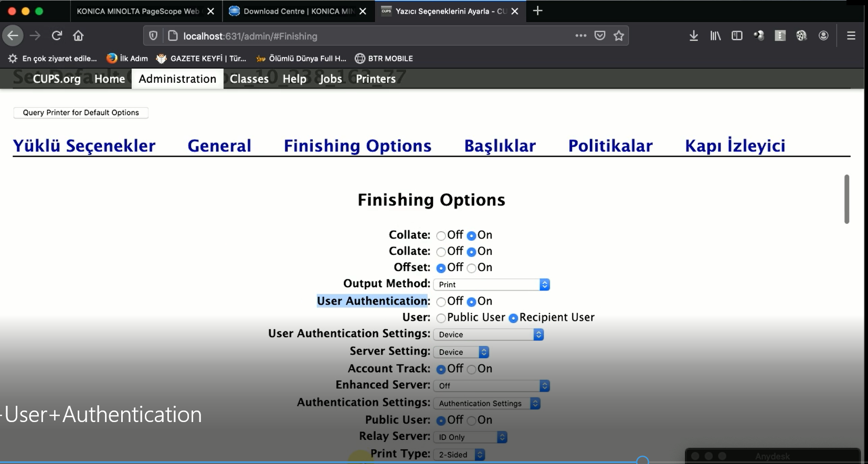Viewport: 868px width, 464px height.
Task: Switch to KONICA MINOLTA PageScope Web tab
Action: point(137,11)
